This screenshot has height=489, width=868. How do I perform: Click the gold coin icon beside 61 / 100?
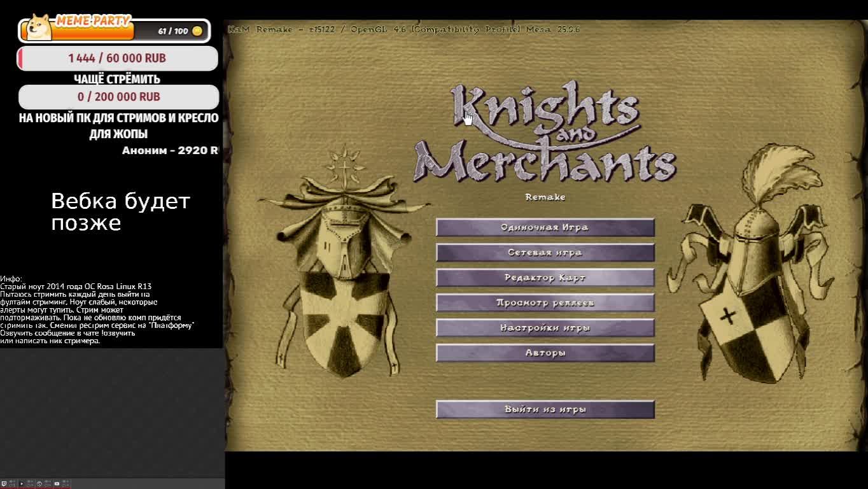click(x=197, y=31)
